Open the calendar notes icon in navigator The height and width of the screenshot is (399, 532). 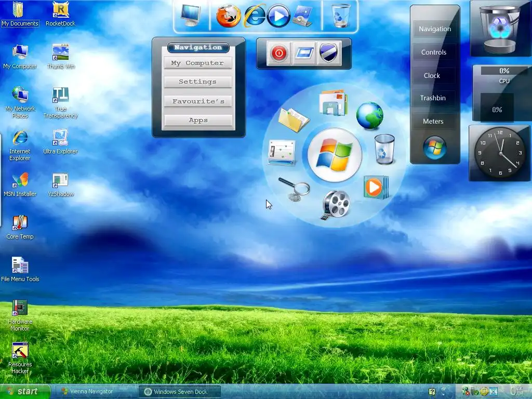tap(282, 152)
